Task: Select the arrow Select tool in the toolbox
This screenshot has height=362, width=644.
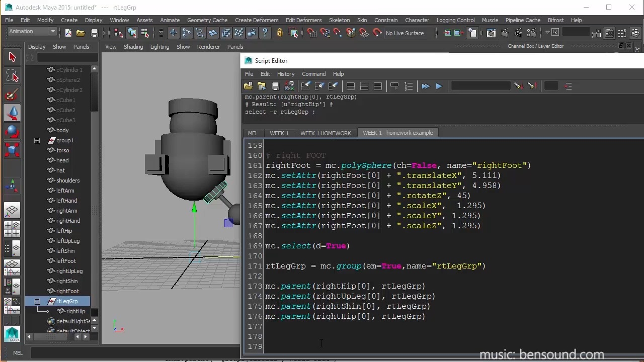Action: pyautogui.click(x=12, y=57)
